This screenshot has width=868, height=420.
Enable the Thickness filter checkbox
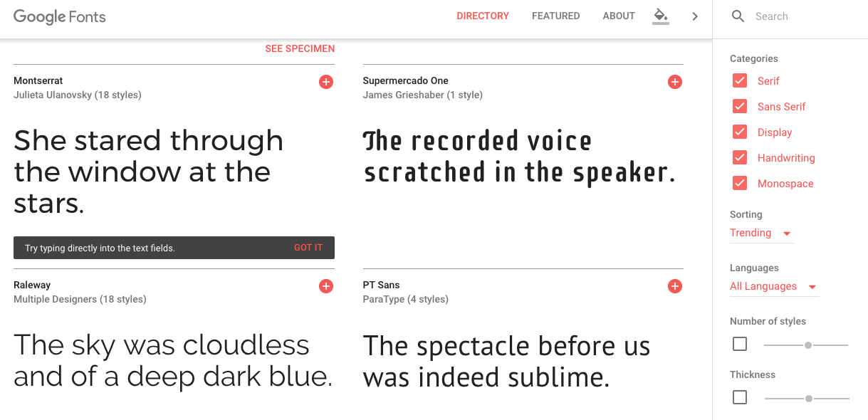pos(740,397)
